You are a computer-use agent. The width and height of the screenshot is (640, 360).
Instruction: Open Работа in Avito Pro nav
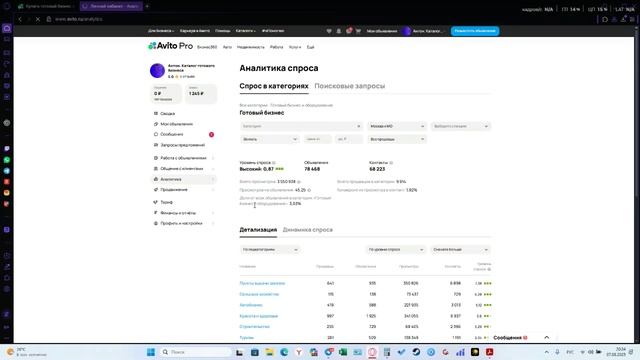coord(276,47)
